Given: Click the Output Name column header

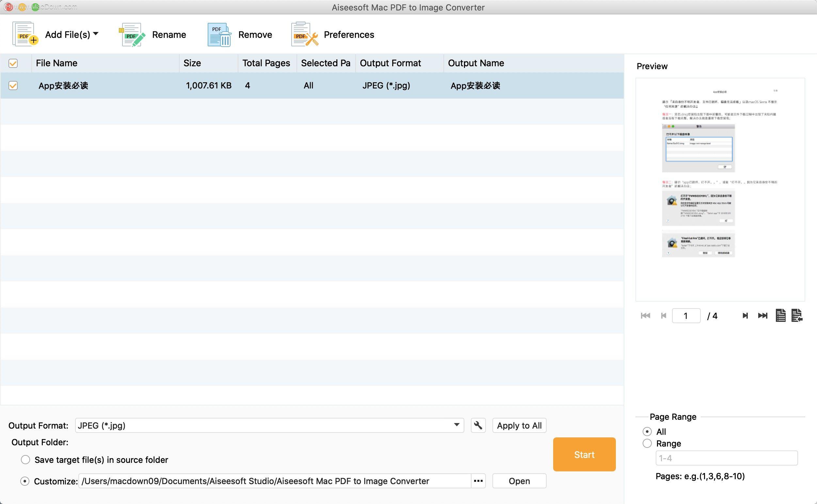Looking at the screenshot, I should click(x=534, y=63).
